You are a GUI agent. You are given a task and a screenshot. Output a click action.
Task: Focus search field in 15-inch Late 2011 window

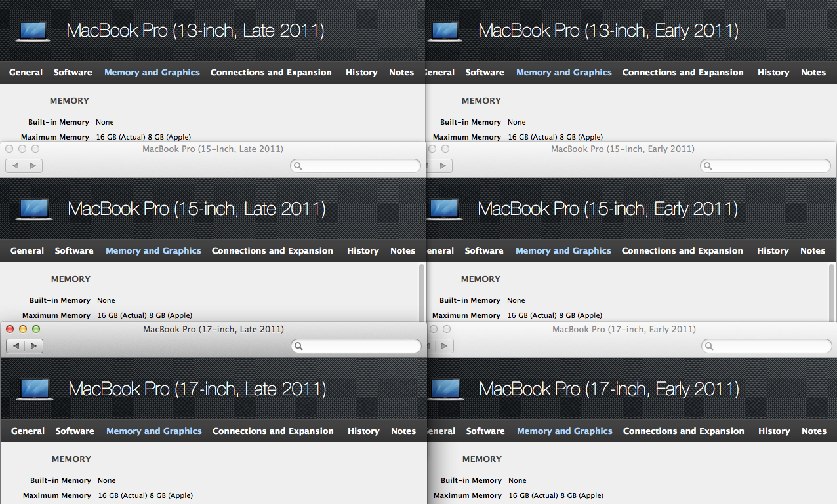355,166
